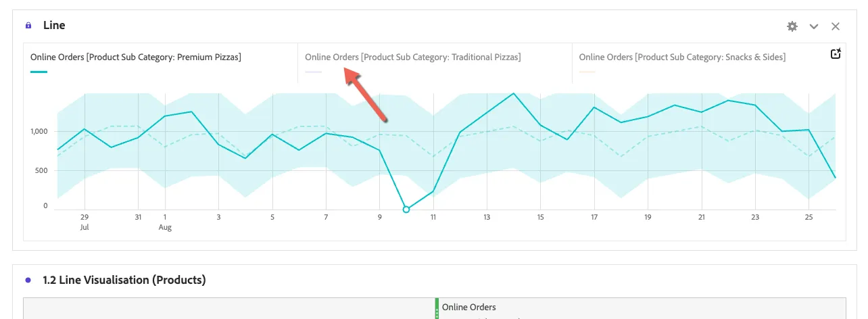Viewport: 868px width, 319px height.
Task: Click the teal swatch under Premium Pizzas
Action: tap(39, 72)
